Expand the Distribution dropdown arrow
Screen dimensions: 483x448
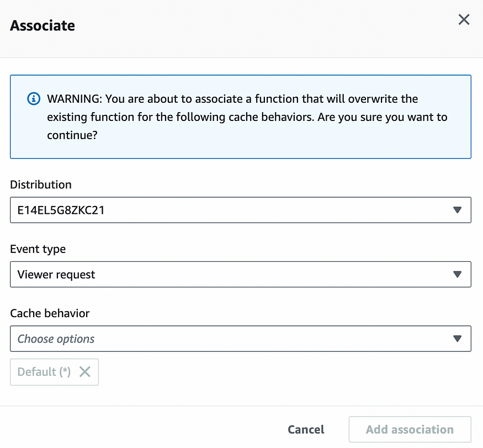pyautogui.click(x=457, y=210)
